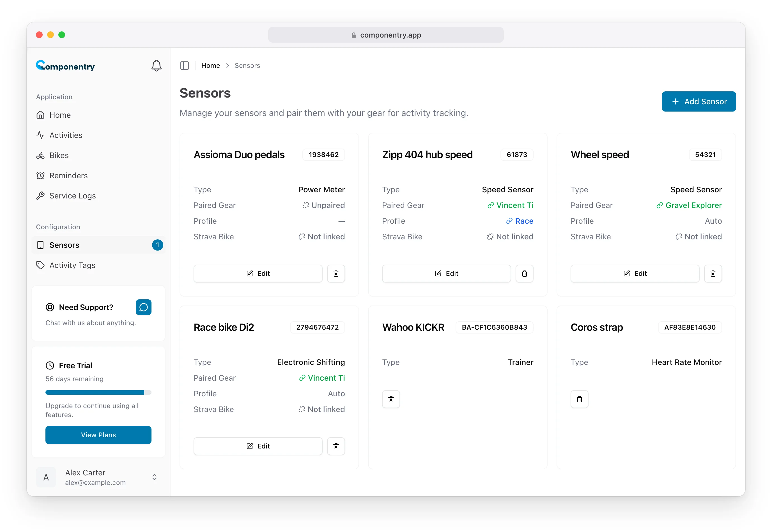This screenshot has width=772, height=532.
Task: Delete the Race bike Di2 sensor
Action: 336,446
